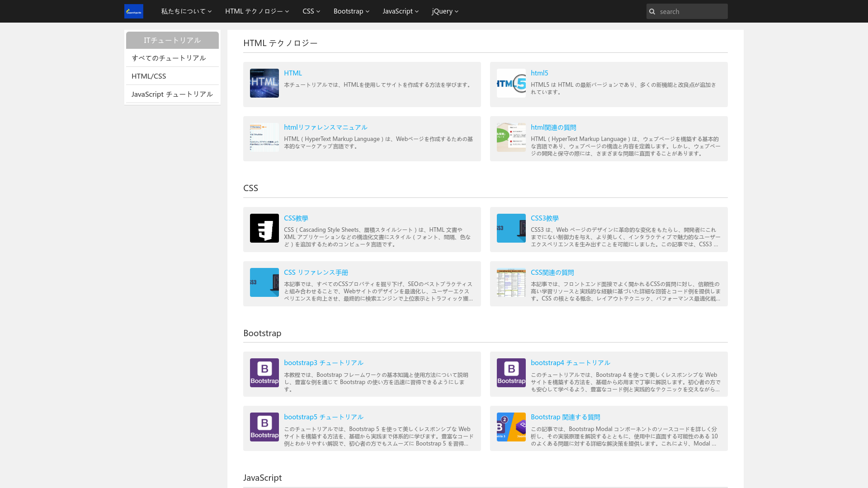Open the HTML tutorial thumbnail image
868x488 pixels.
(x=264, y=83)
